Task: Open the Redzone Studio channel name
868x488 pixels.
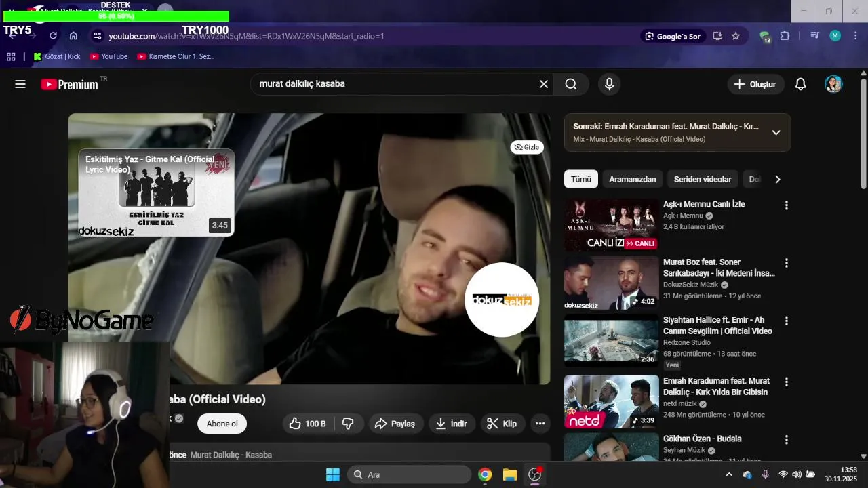Action: click(687, 342)
